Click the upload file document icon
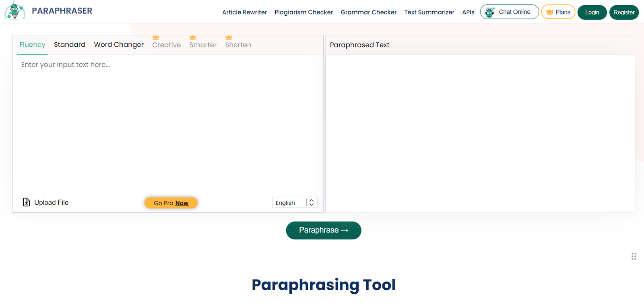This screenshot has width=644, height=303. click(27, 202)
